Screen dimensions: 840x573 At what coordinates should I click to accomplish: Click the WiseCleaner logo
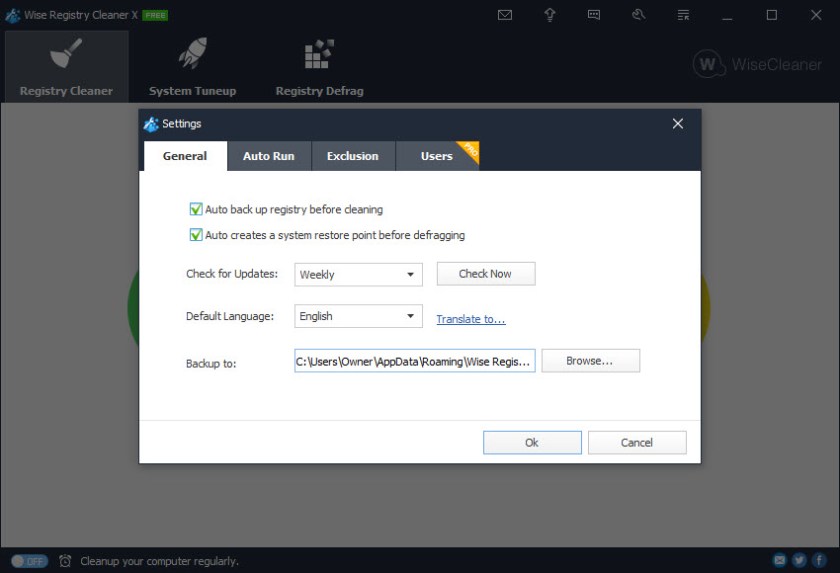pyautogui.click(x=756, y=64)
